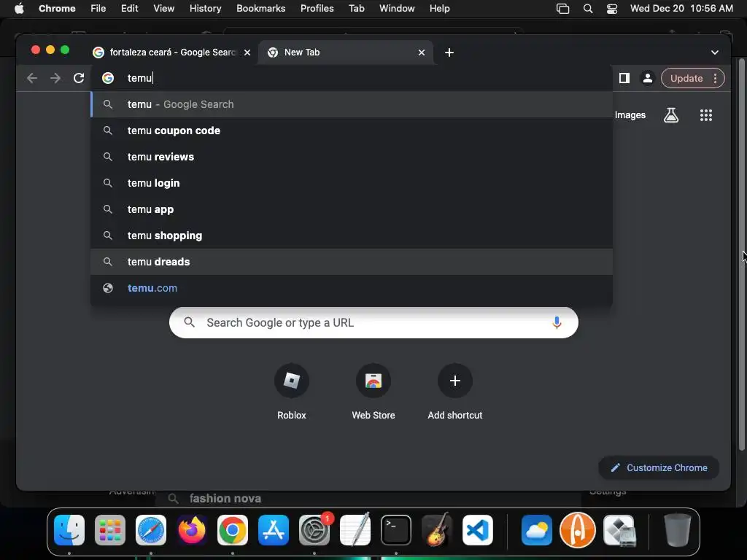Open the Images link
Viewport: 747px width, 560px height.
click(x=630, y=114)
